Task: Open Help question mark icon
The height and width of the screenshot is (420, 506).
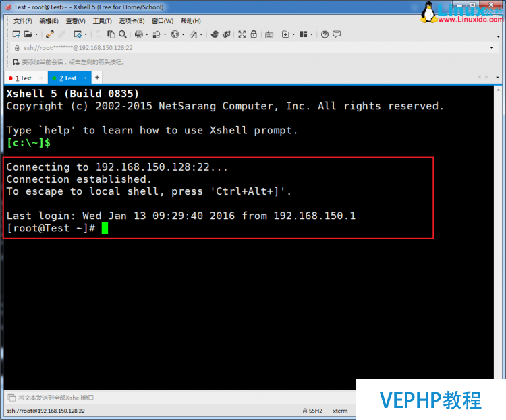Action: (325, 34)
